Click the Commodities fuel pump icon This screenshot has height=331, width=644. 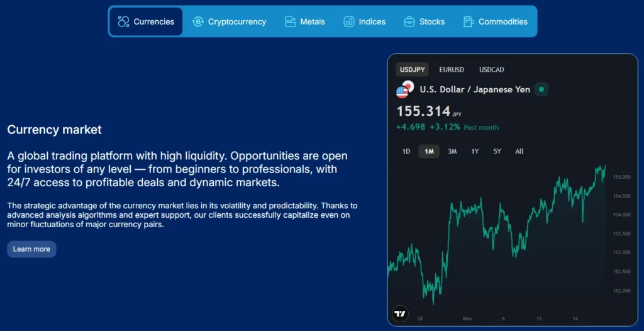[x=469, y=21]
